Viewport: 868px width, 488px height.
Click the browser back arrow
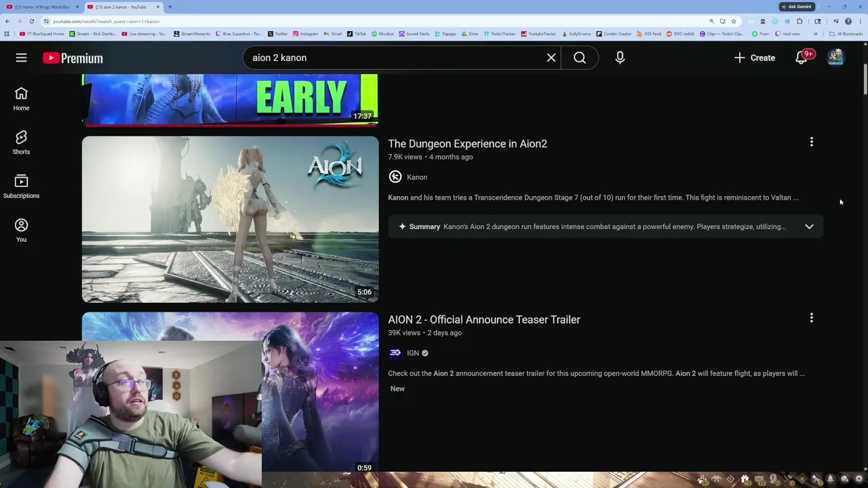[x=7, y=21]
